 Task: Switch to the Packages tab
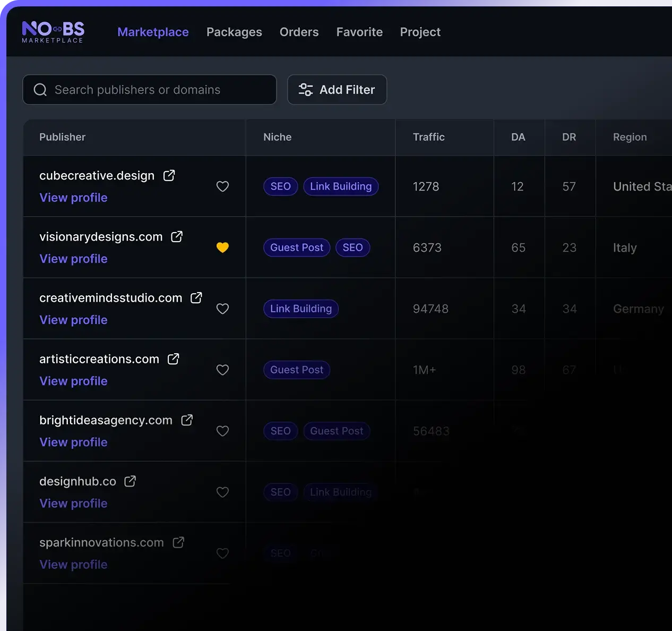[x=234, y=32]
